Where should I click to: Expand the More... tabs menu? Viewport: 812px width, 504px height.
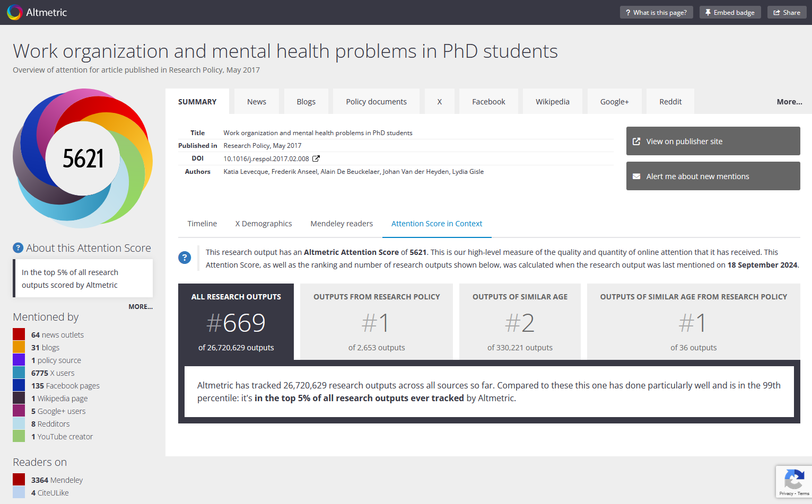[789, 102]
